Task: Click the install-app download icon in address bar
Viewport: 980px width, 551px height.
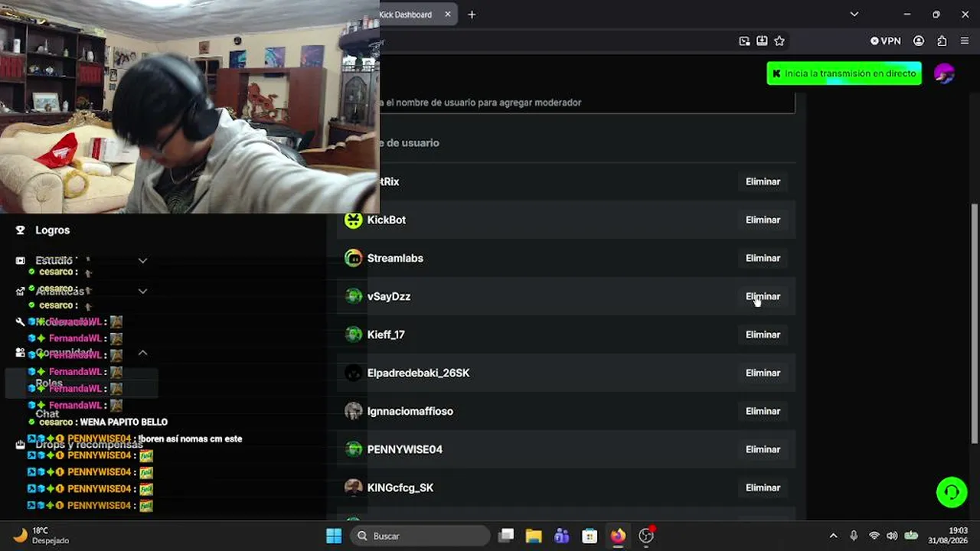Action: (x=762, y=41)
